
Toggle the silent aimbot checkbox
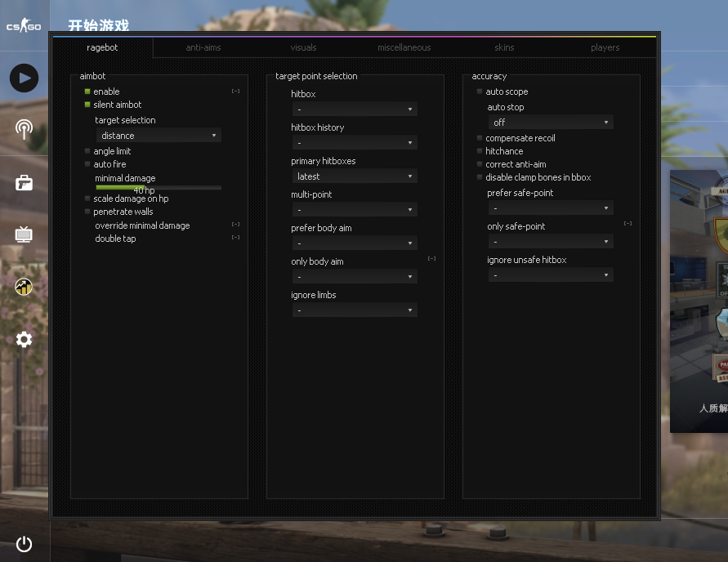[x=87, y=105]
